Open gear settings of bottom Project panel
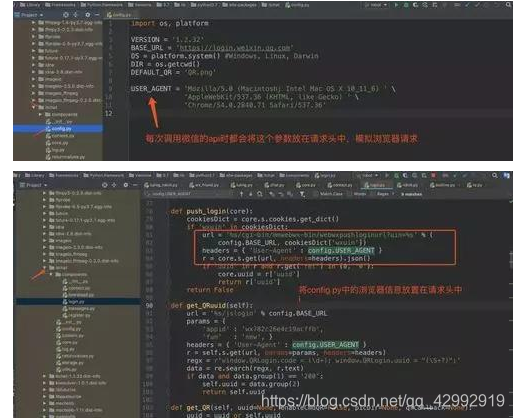The width and height of the screenshot is (515, 420). click(126, 185)
